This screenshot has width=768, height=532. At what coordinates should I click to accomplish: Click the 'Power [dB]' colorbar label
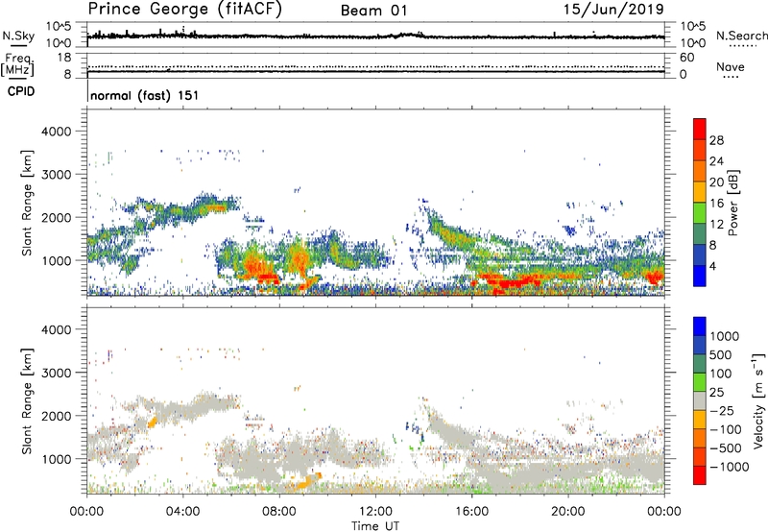pyautogui.click(x=732, y=203)
